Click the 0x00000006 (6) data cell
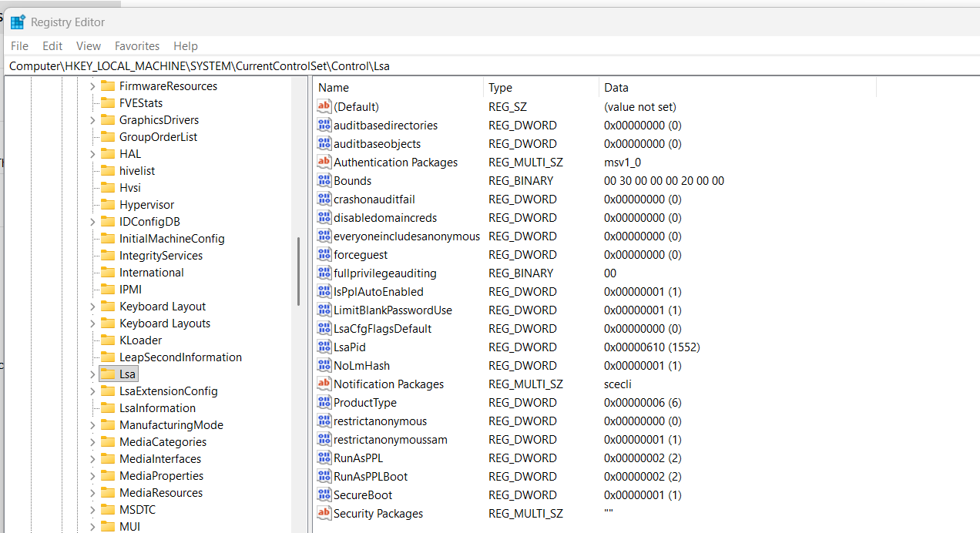Image resolution: width=980 pixels, height=533 pixels. pos(643,403)
